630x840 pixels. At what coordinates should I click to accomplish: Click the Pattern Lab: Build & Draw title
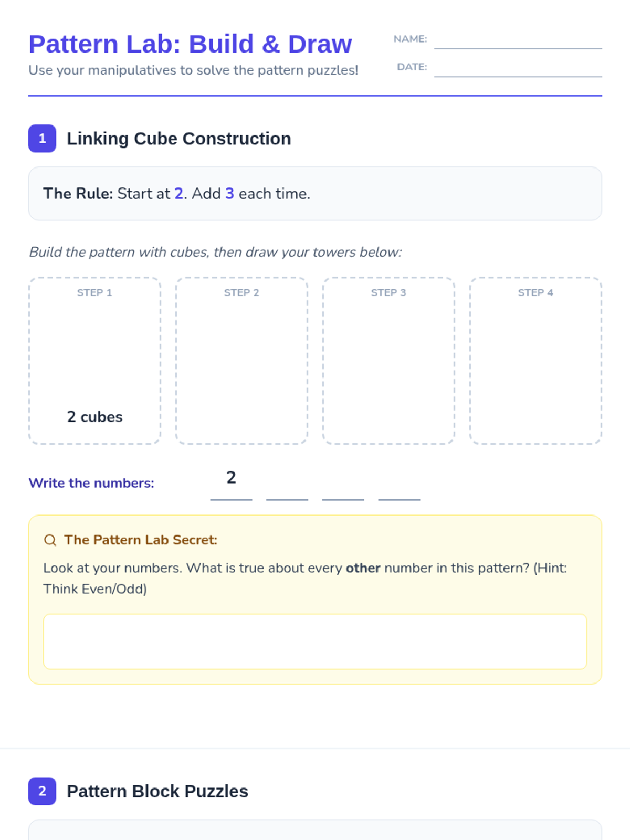click(x=190, y=44)
